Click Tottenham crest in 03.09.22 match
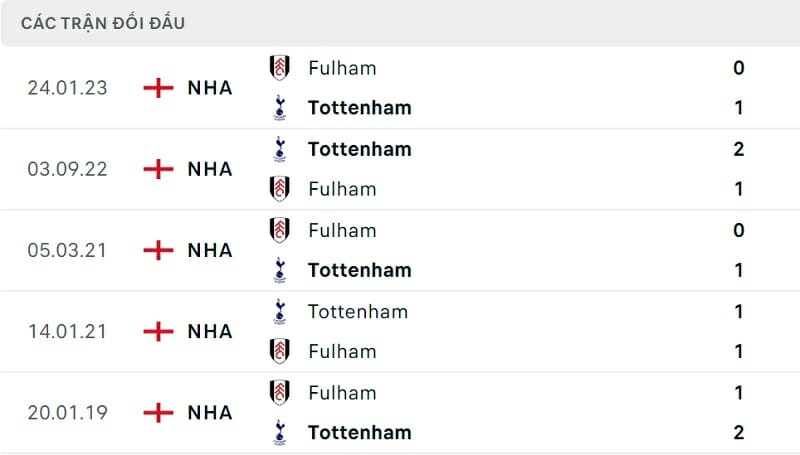800x455 pixels. pos(280,149)
